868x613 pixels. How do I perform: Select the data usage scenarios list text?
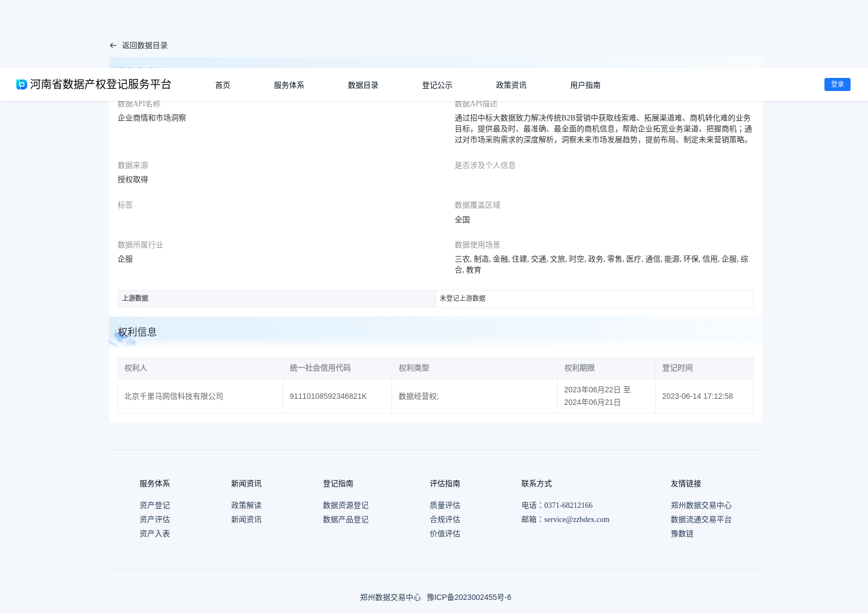tap(602, 265)
